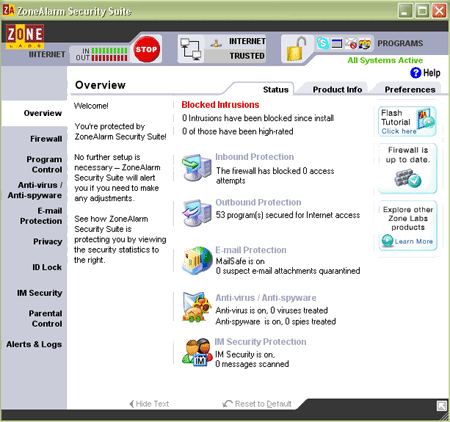Click the INTERNET zone label beside the network icon
Screen dimensions: 450x422
pyautogui.click(x=247, y=41)
